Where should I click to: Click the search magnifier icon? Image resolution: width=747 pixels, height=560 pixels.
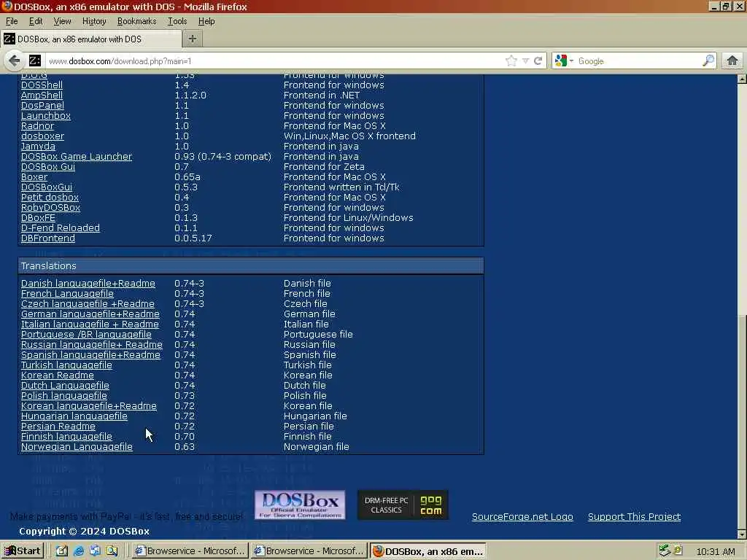[x=708, y=61]
